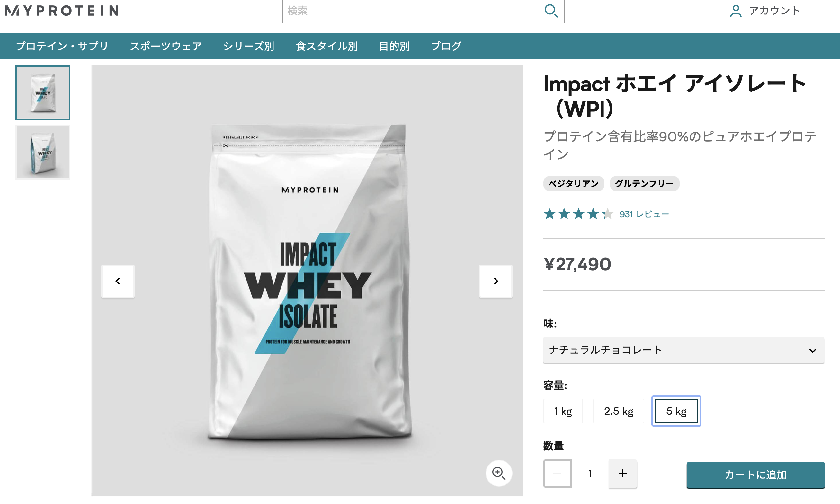
Task: Show the previous product image arrow
Action: pos(118,281)
